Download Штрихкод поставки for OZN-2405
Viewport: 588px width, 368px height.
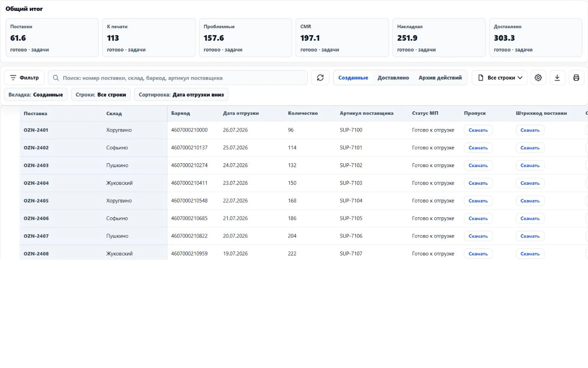(530, 201)
